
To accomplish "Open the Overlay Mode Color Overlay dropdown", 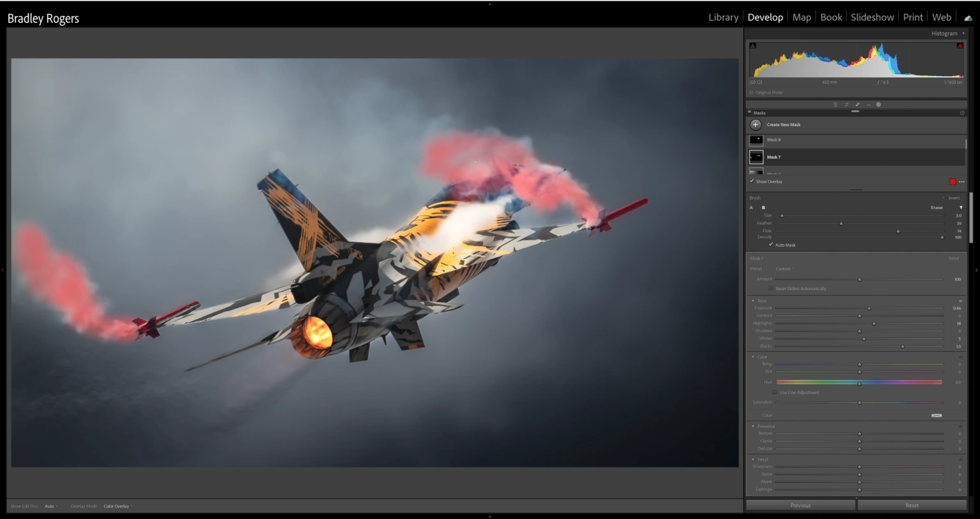I will pyautogui.click(x=118, y=506).
